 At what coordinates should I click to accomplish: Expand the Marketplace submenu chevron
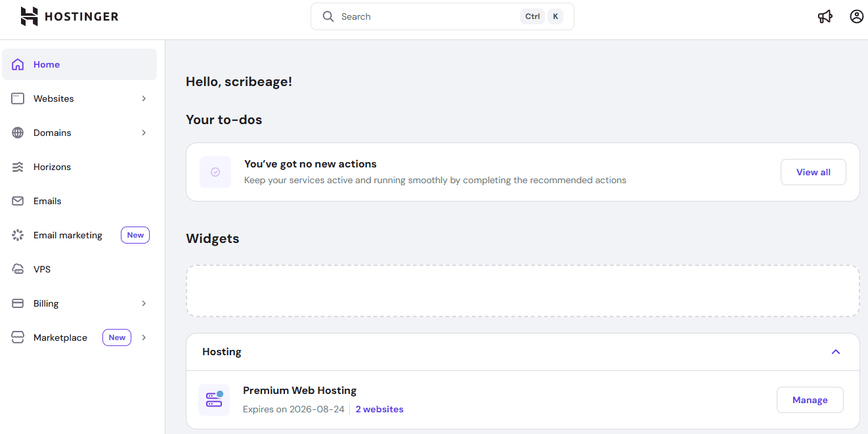pos(144,337)
